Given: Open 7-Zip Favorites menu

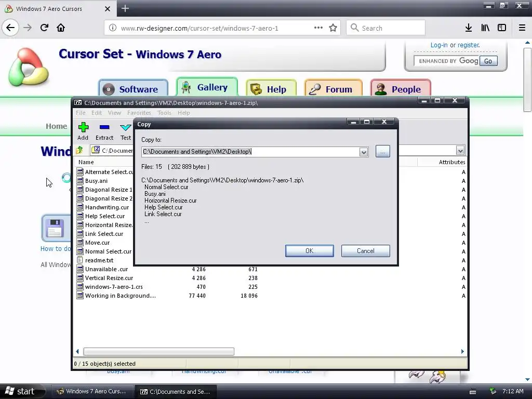Looking at the screenshot, I should tap(139, 113).
